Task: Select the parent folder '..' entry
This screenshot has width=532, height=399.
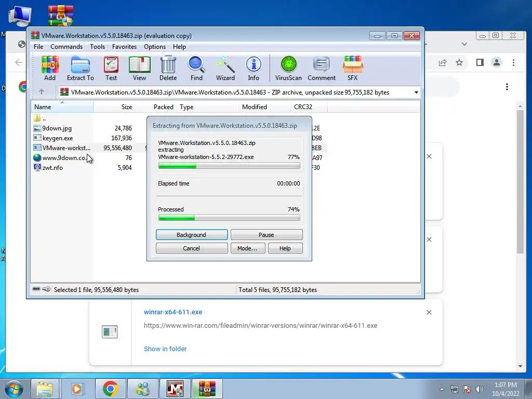Action: 40,118
